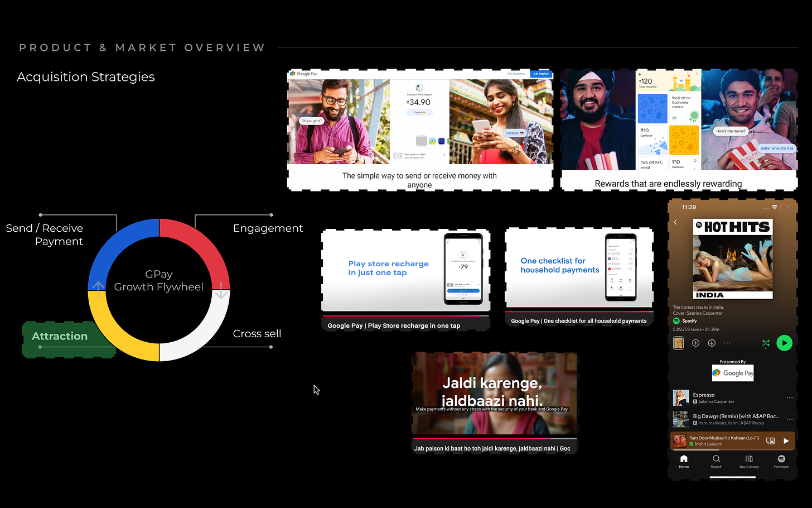
Task: Tap the back arrow in Spotify screen
Action: [675, 222]
